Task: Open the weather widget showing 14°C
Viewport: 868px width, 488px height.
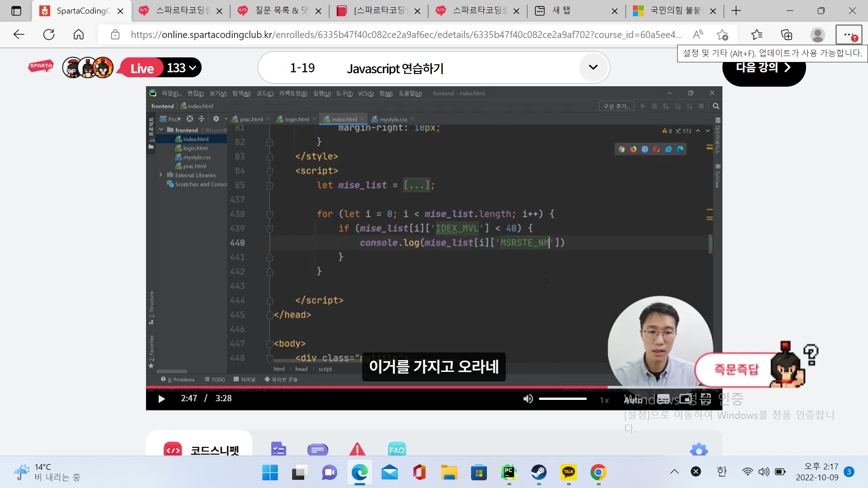Action: [x=47, y=472]
